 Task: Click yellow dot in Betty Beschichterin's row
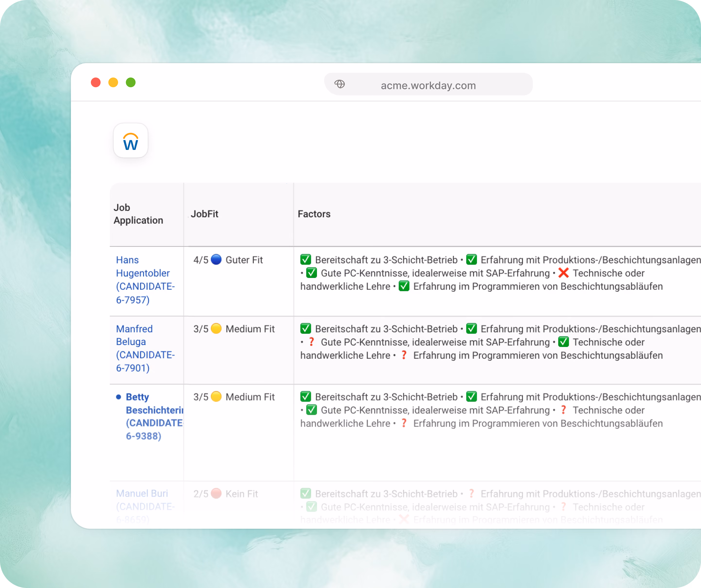pos(216,397)
